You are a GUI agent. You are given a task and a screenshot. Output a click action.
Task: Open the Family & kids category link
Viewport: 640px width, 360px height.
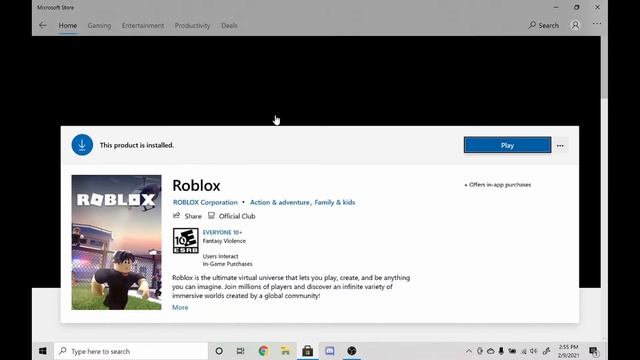335,202
